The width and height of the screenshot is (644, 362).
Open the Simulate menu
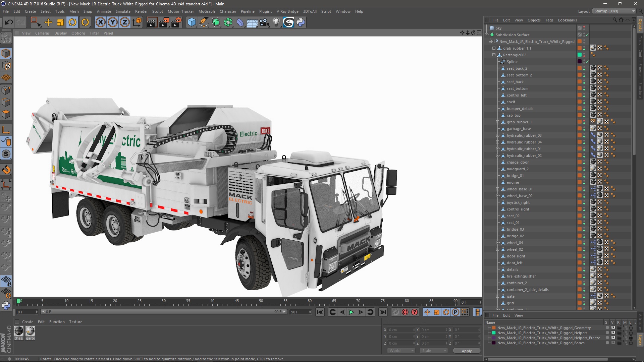(x=123, y=11)
